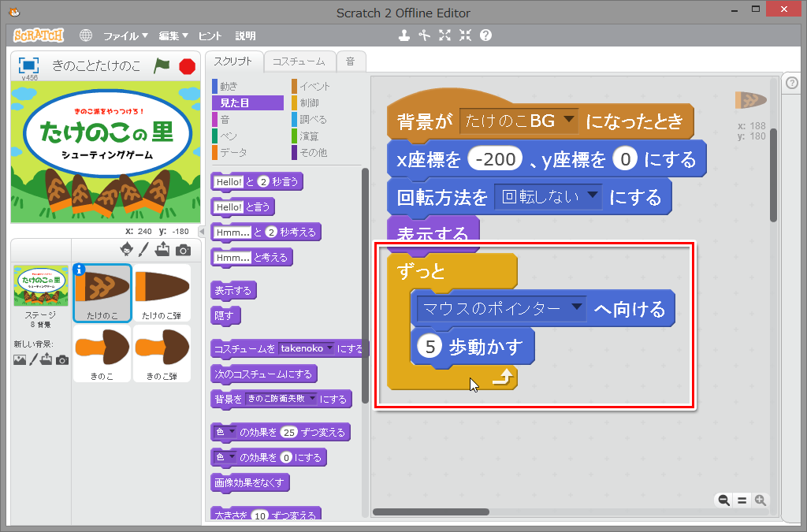The height and width of the screenshot is (532, 807).
Task: Click the block palette vertical scrollbar
Action: (365, 287)
